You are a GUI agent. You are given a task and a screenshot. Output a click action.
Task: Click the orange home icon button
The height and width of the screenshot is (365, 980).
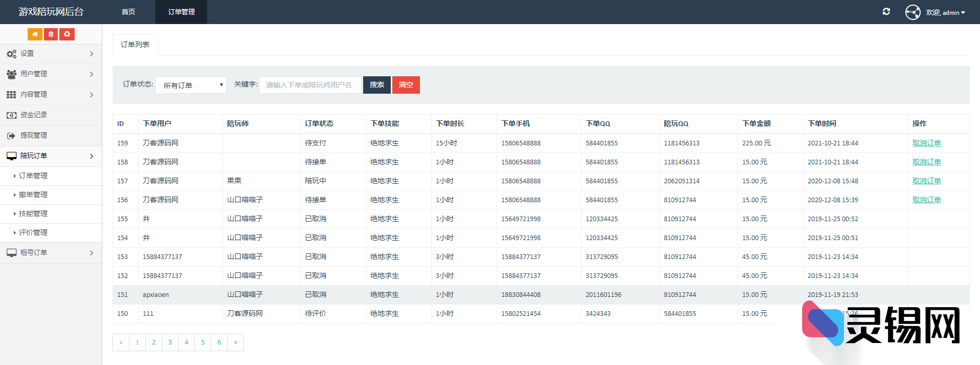pyautogui.click(x=35, y=34)
